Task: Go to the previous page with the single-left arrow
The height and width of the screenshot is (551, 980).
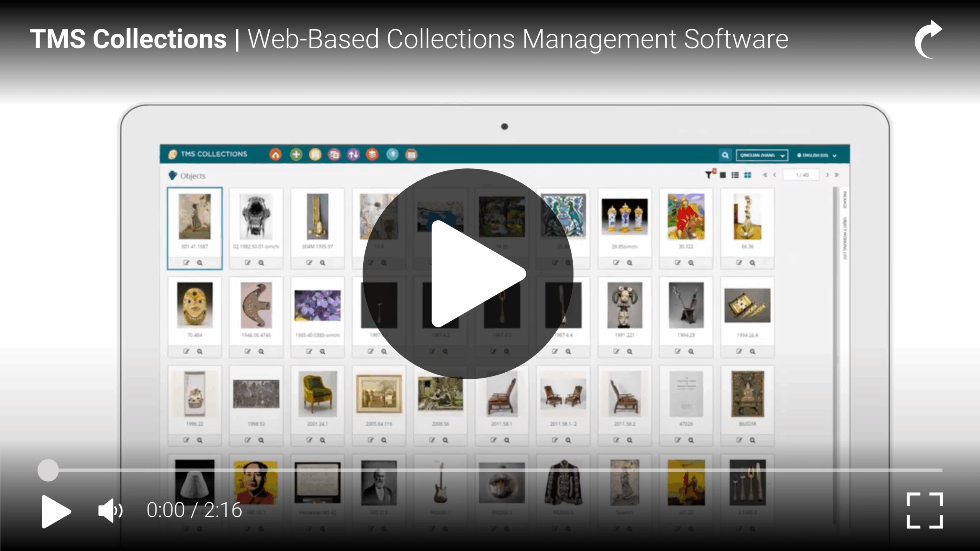Action: click(774, 175)
